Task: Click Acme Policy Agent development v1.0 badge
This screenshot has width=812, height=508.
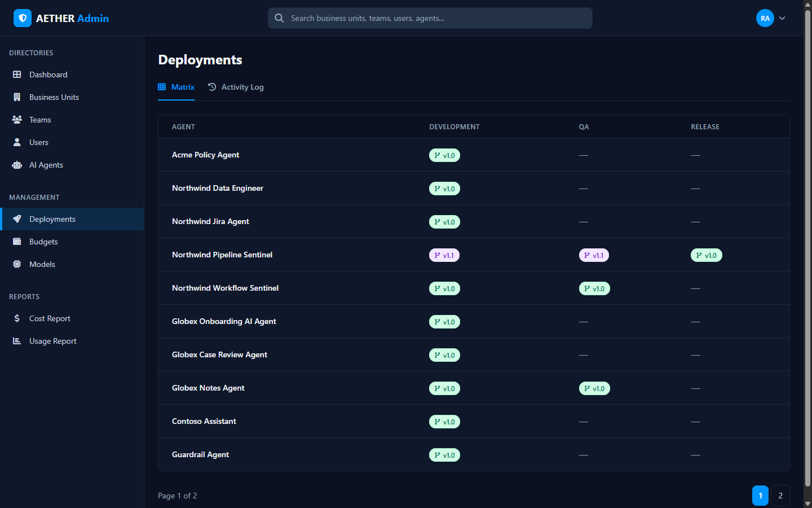Action: click(444, 155)
